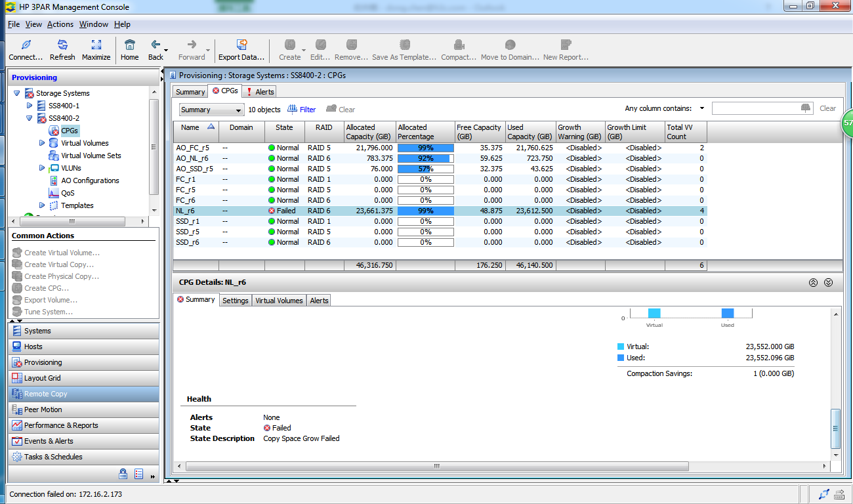Expand the SS8400-1 tree node
This screenshot has height=504, width=853.
[30, 105]
